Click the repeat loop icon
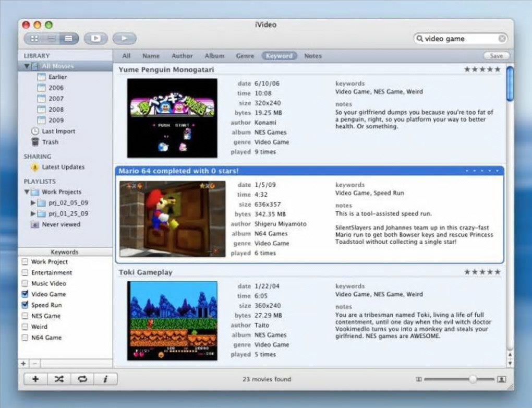This screenshot has height=408, width=532. tap(82, 379)
